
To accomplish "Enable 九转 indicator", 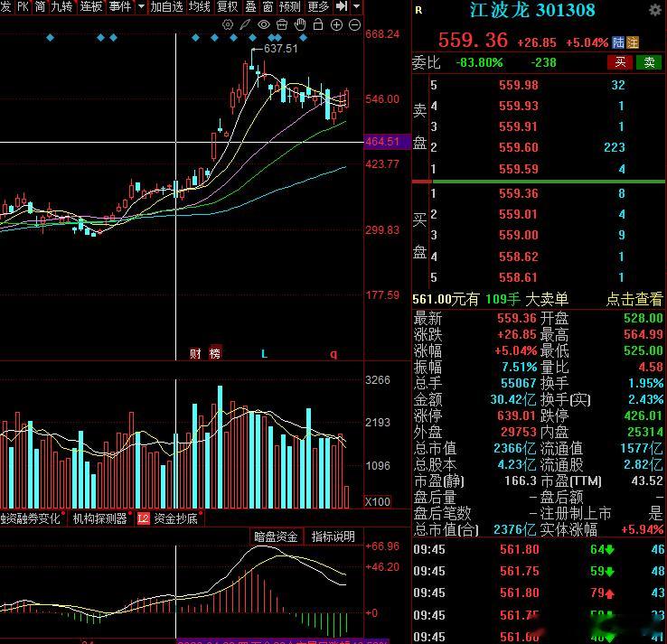I will pyautogui.click(x=61, y=6).
